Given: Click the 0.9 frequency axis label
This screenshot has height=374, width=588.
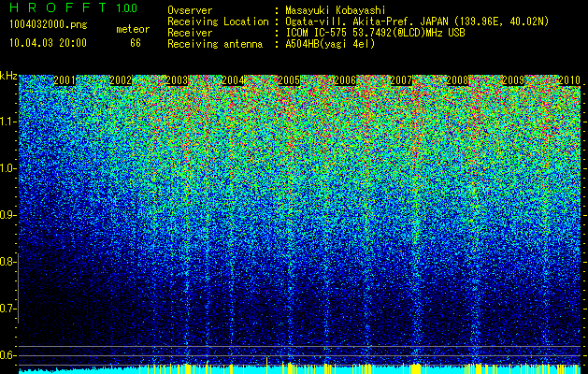Looking at the screenshot, I should 7,215.
